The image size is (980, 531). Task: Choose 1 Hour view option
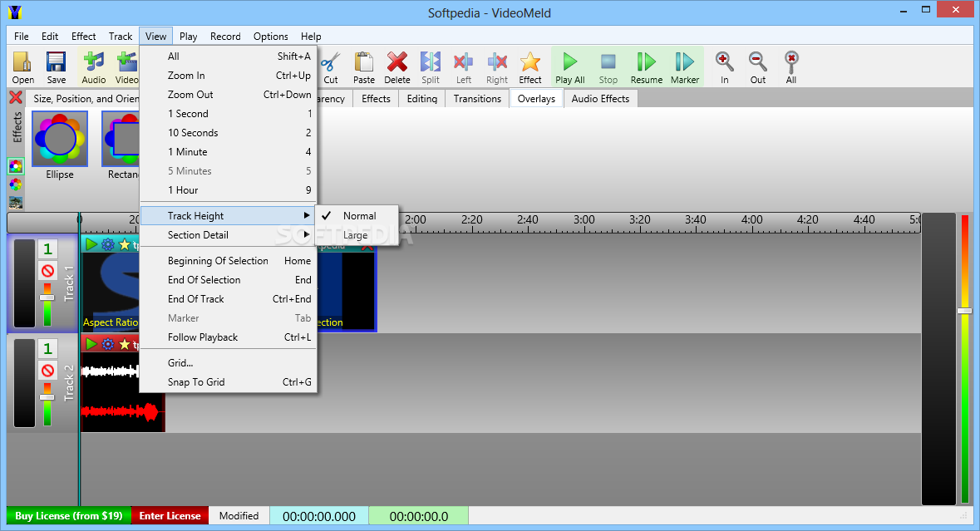229,190
